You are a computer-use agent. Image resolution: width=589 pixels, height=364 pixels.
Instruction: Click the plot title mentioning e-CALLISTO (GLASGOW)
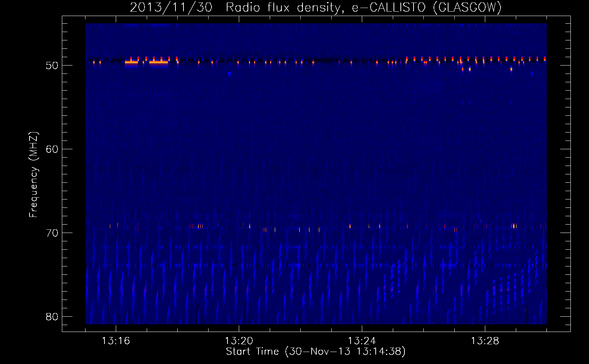316,7
